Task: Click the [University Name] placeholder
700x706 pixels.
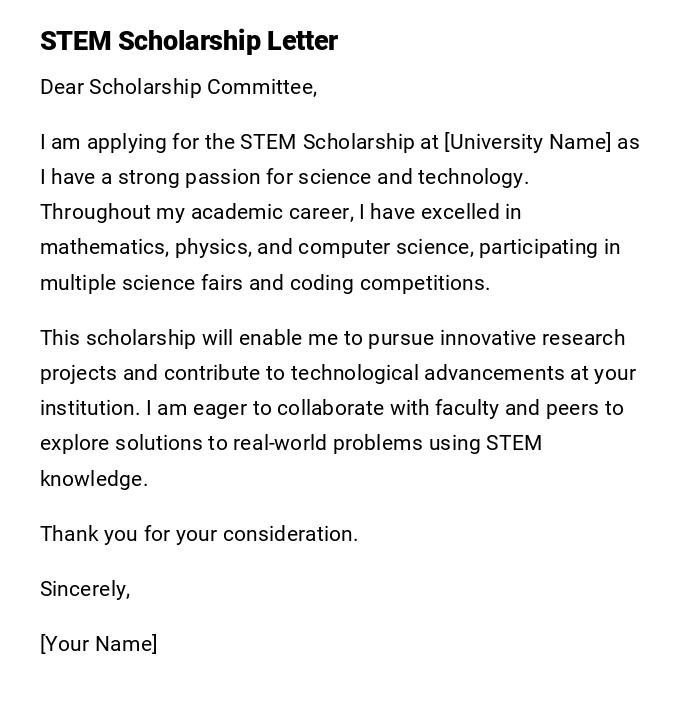Action: coord(527,142)
